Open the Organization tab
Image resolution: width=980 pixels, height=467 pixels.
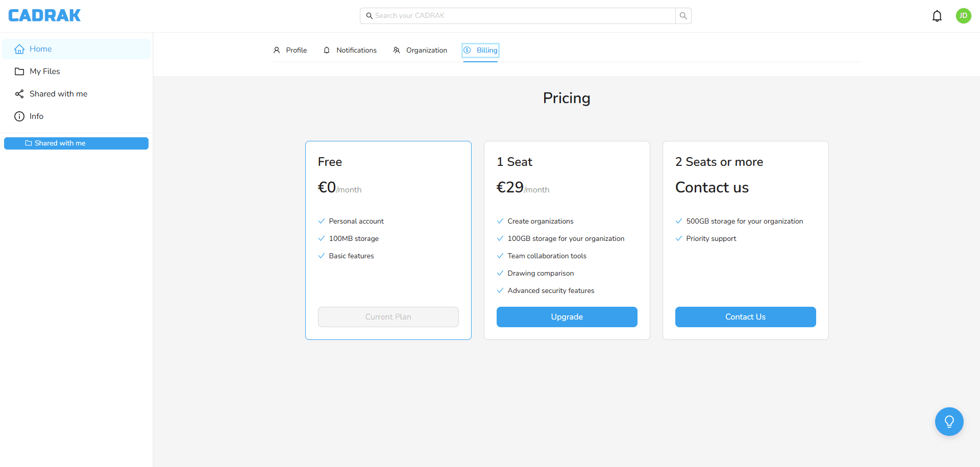[426, 50]
